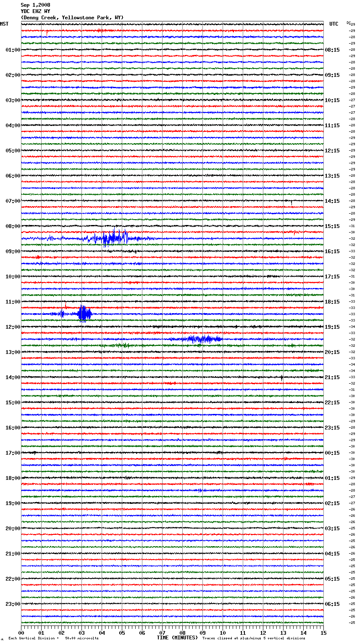Select the 04:00 MST time label
The image size is (357, 644).
click(x=13, y=126)
